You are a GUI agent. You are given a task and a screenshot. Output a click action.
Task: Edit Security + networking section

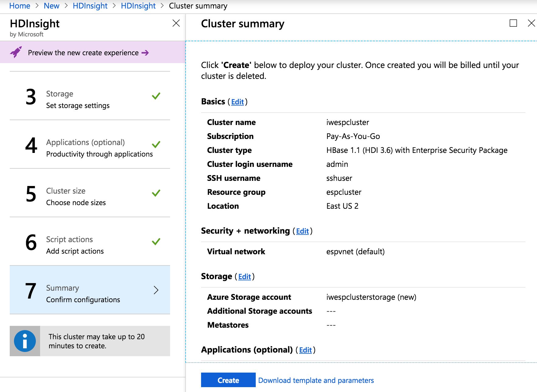[x=303, y=231]
